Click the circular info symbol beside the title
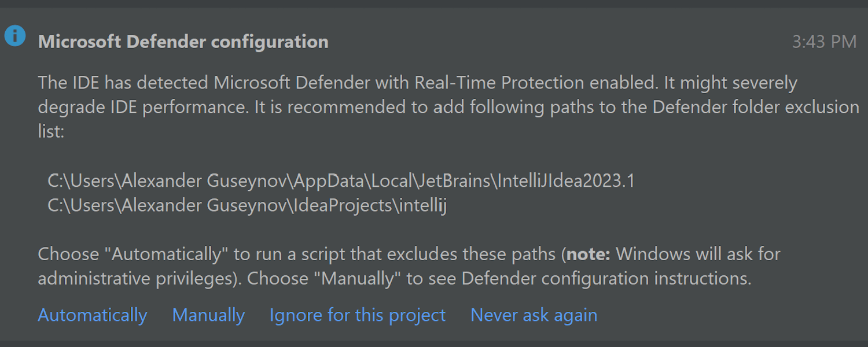 (x=14, y=35)
